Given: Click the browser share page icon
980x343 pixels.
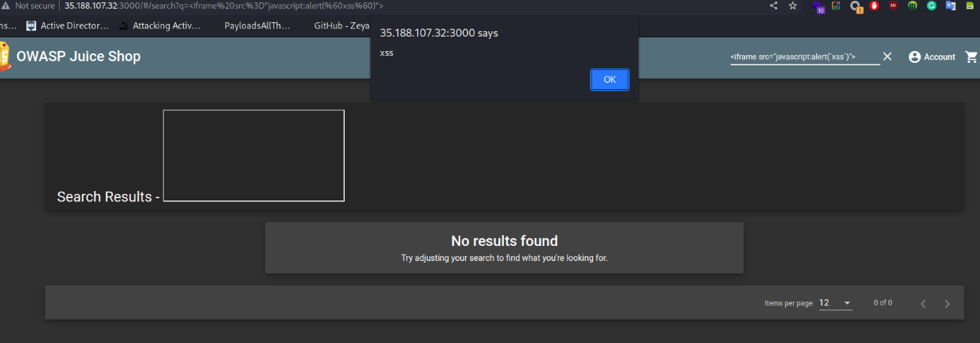Looking at the screenshot, I should pyautogui.click(x=774, y=6).
